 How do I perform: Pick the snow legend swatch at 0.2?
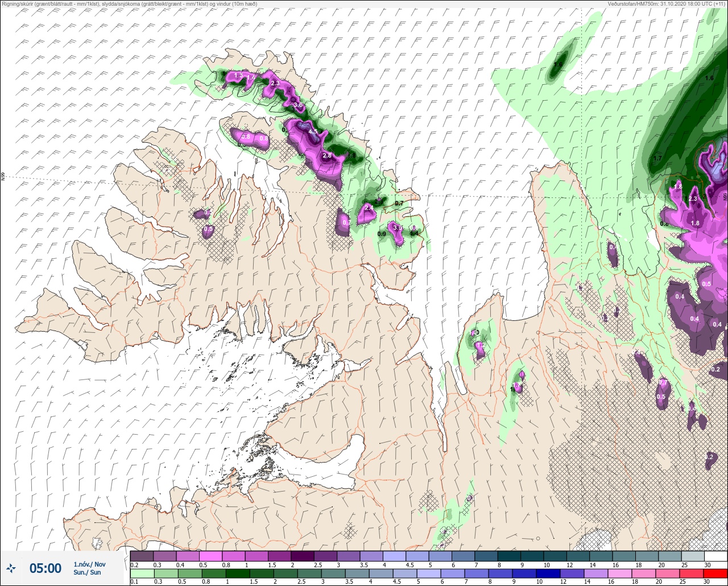click(x=142, y=555)
